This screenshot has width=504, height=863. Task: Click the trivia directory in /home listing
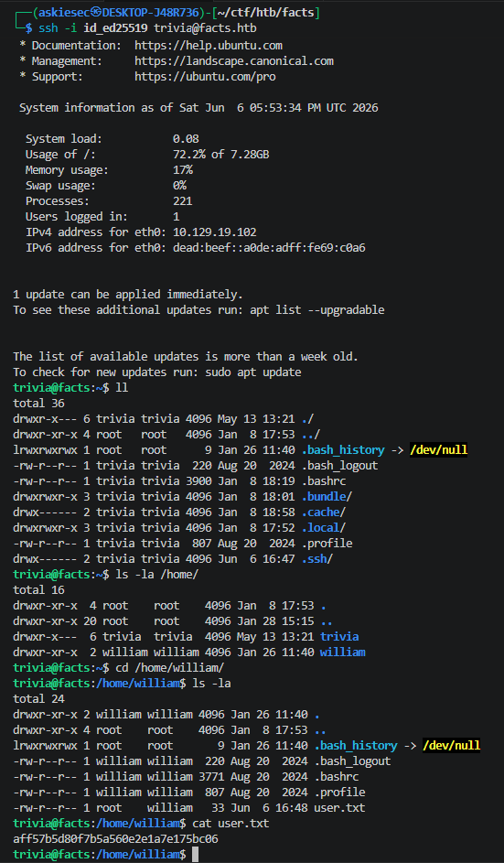click(x=339, y=637)
